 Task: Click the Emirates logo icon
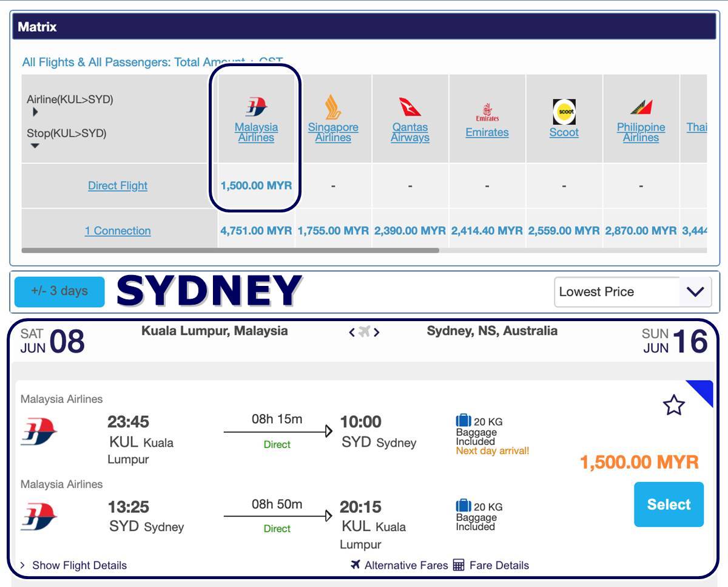click(487, 112)
